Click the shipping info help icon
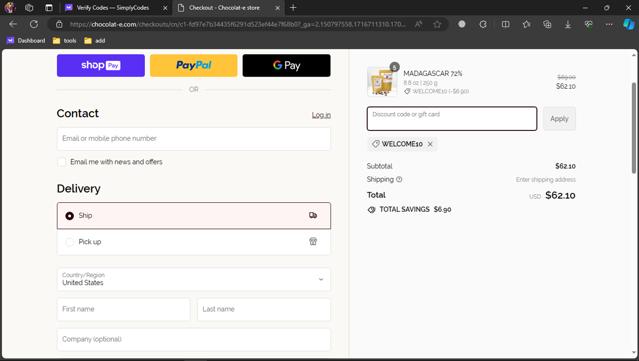639x361 pixels. (399, 179)
